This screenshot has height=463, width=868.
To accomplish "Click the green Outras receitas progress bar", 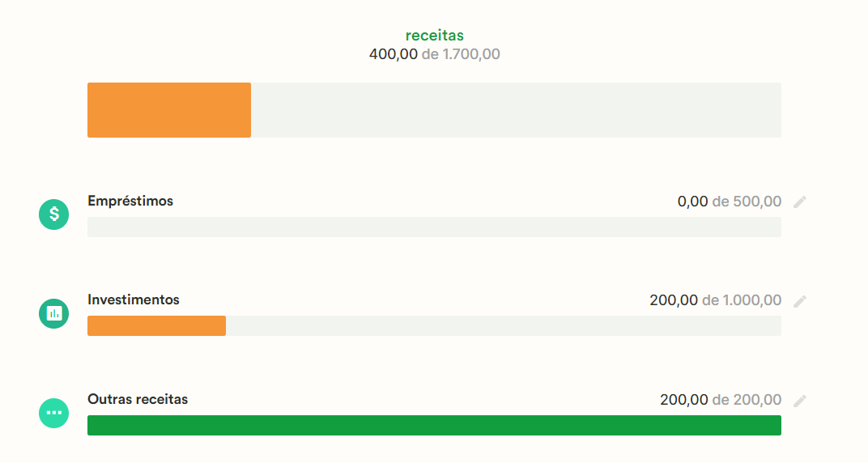I will pos(435,426).
